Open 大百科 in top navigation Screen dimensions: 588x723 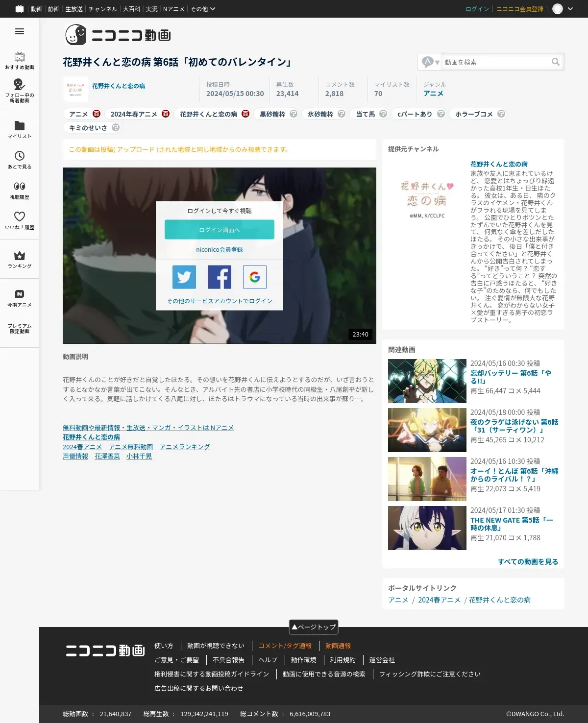click(x=132, y=9)
